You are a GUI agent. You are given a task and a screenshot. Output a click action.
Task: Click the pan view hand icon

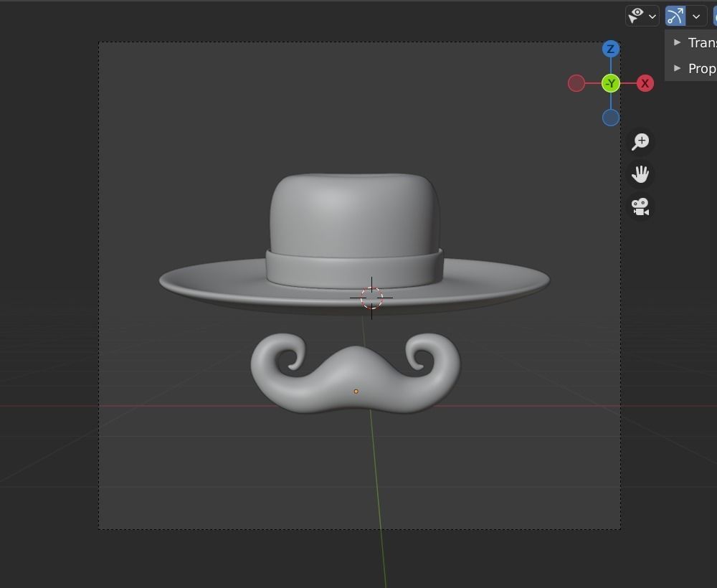[640, 174]
